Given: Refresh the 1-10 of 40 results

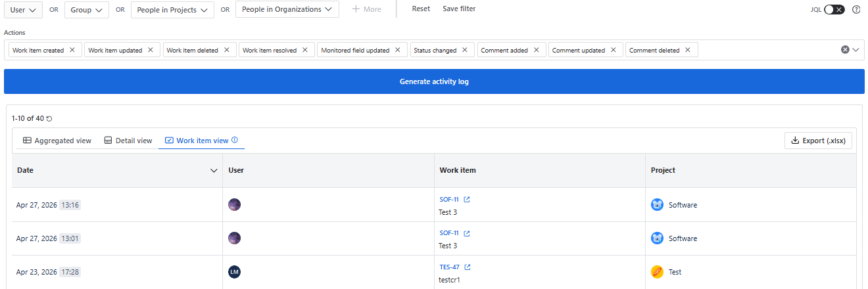Looking at the screenshot, I should 49,119.
